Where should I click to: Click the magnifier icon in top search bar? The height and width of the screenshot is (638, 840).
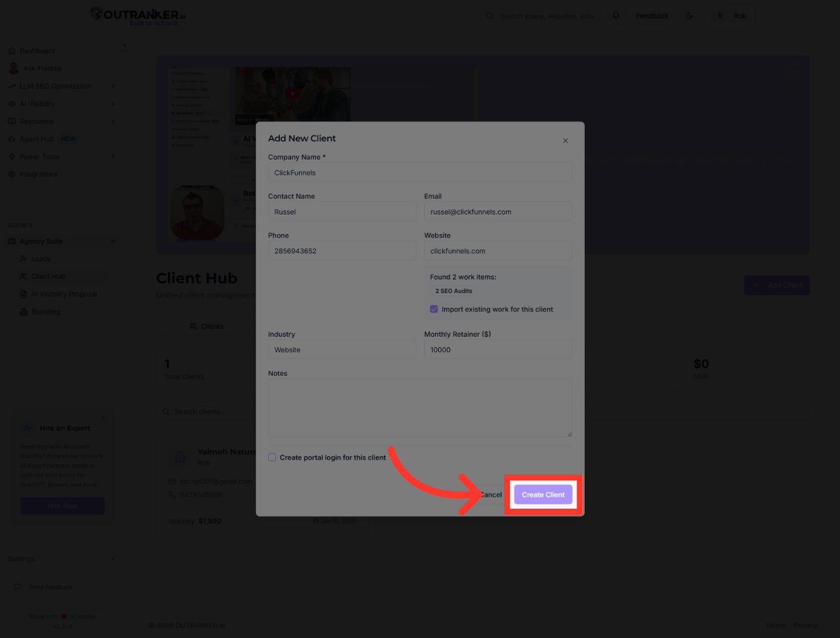[x=490, y=16]
